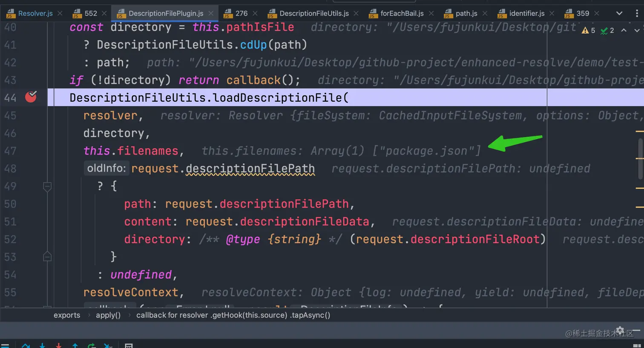Toggle the breakpoint on line 44
The width and height of the screenshot is (644, 348).
click(31, 97)
